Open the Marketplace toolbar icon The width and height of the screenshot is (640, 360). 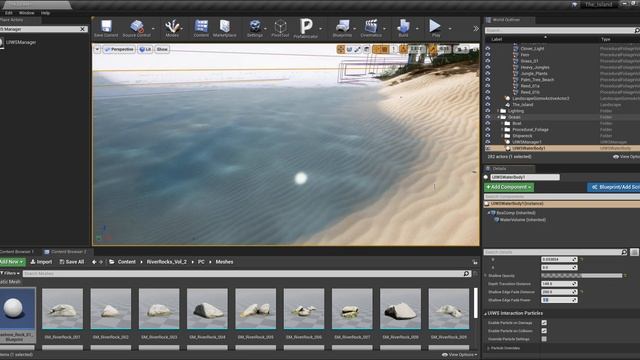[x=224, y=28]
